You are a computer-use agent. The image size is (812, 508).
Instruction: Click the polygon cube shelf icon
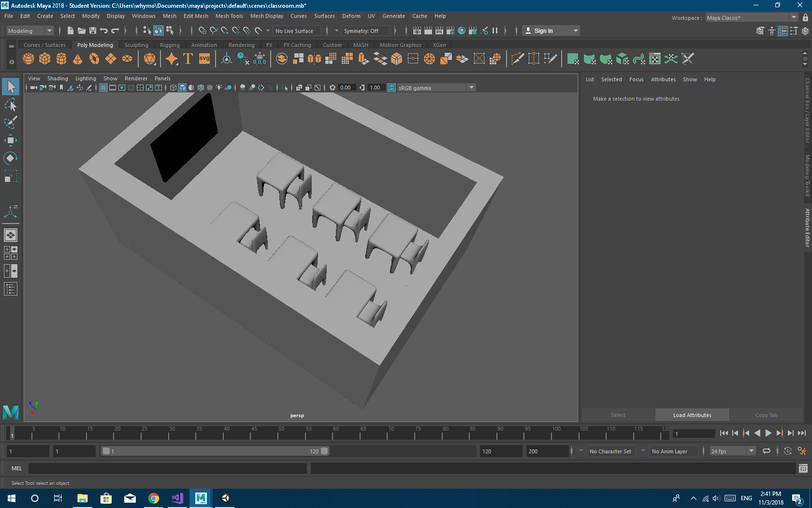[x=45, y=59]
